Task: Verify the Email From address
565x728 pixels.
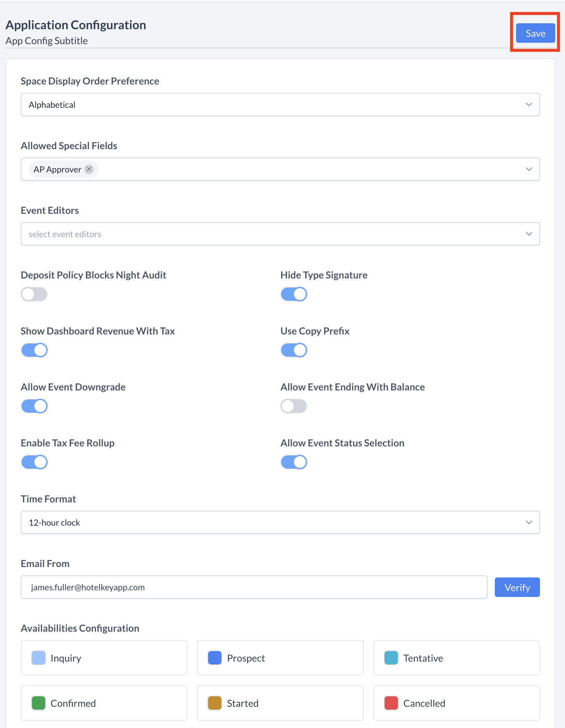Action: (517, 587)
